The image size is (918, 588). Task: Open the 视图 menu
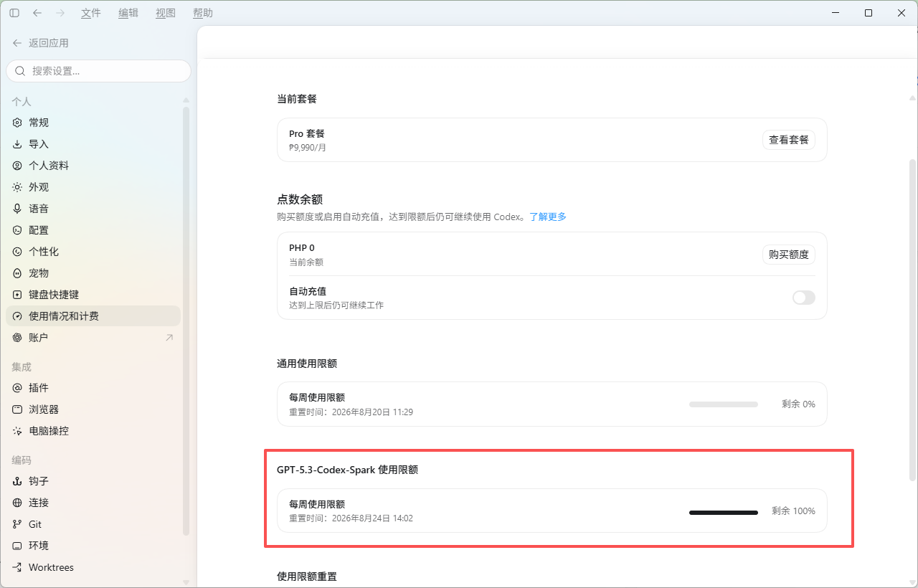click(x=166, y=13)
